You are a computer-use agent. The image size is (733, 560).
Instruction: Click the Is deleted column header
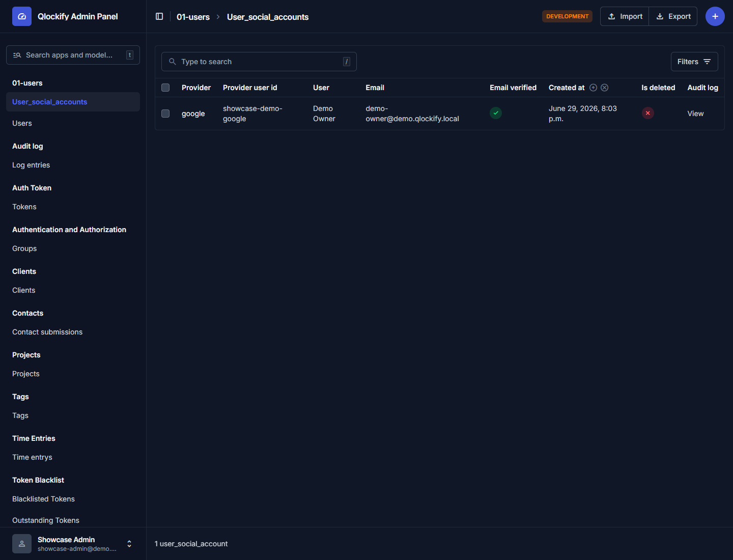tap(658, 88)
